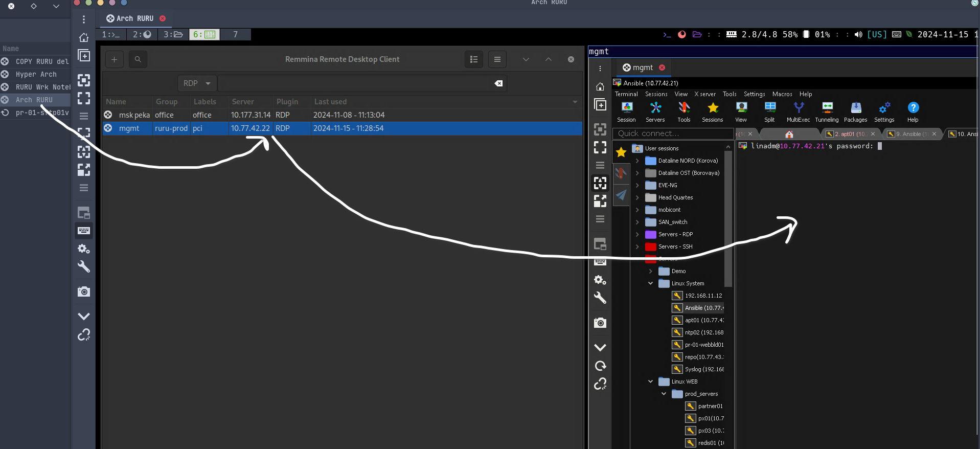The width and height of the screenshot is (980, 449).
Task: Click camera screenshot icon in mgmt session toolbar
Action: [x=600, y=323]
